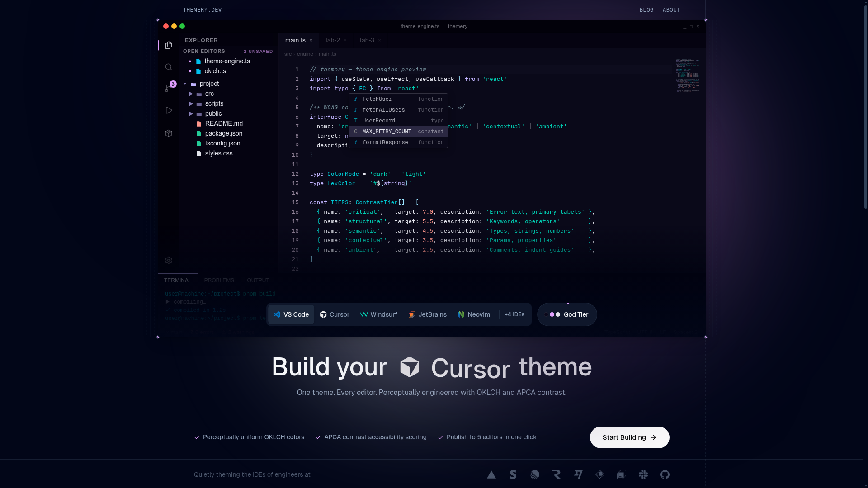Go to the THEMERY.DEV home link

(203, 10)
